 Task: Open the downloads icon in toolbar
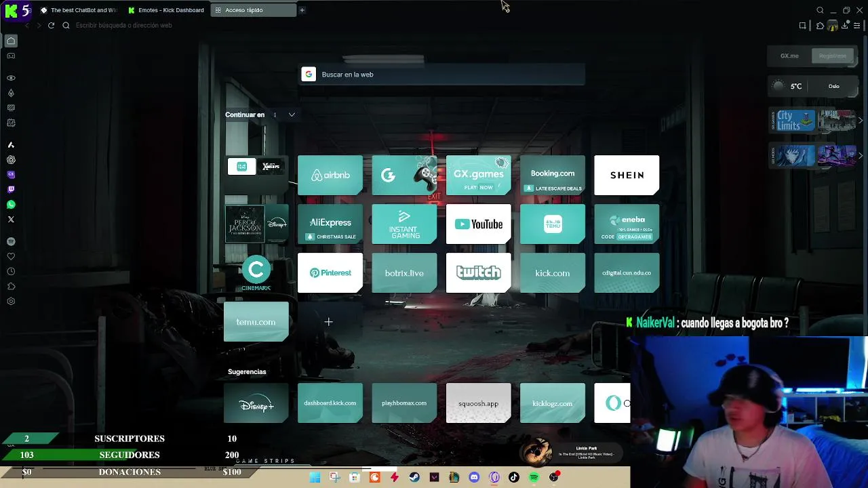(845, 26)
